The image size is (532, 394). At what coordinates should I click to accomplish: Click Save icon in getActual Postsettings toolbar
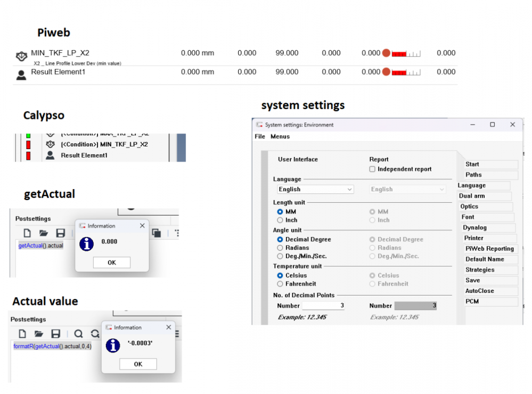(60, 233)
